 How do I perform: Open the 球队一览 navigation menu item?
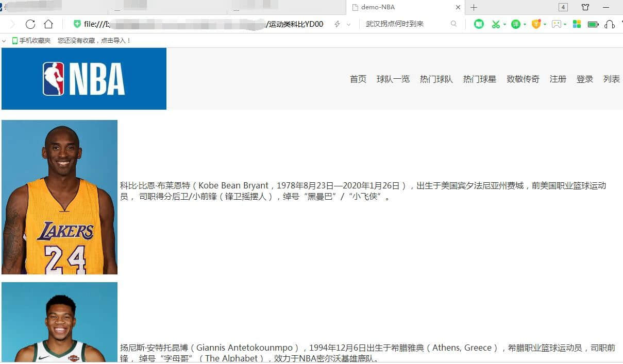393,79
